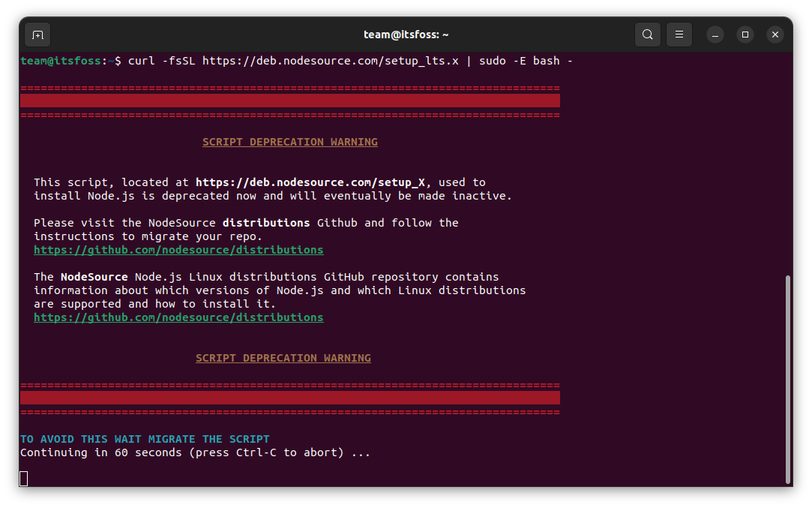Image resolution: width=812 pixels, height=508 pixels.
Task: Open GitHub link below 'migrate your repo'
Action: (x=178, y=250)
